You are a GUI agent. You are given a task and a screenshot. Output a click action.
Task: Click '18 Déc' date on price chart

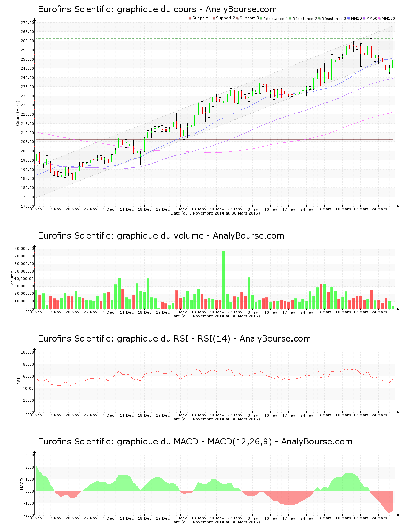click(145, 209)
